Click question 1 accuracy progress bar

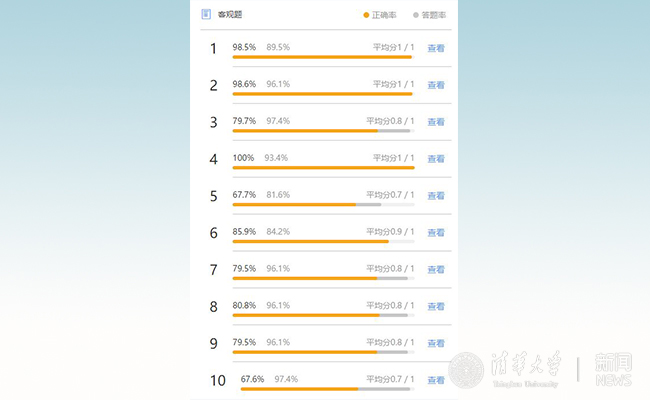click(x=322, y=57)
